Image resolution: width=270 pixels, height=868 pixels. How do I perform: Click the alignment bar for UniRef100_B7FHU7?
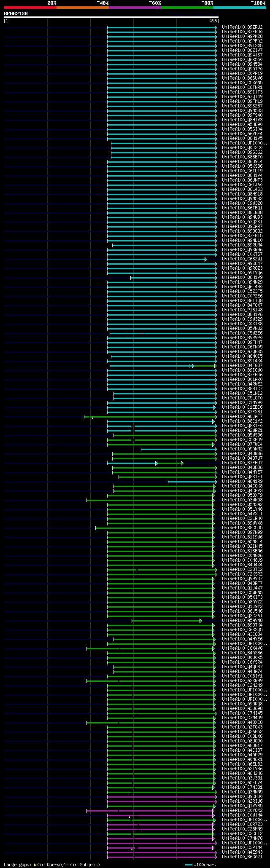[145, 463]
